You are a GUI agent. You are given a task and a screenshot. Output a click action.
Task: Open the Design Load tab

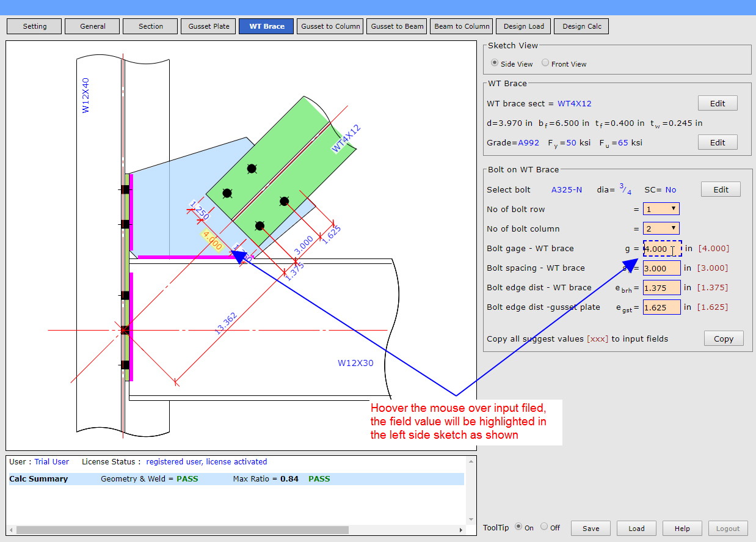pos(523,26)
